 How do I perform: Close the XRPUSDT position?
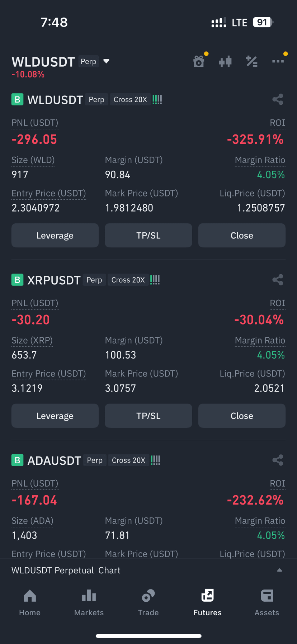[242, 416]
